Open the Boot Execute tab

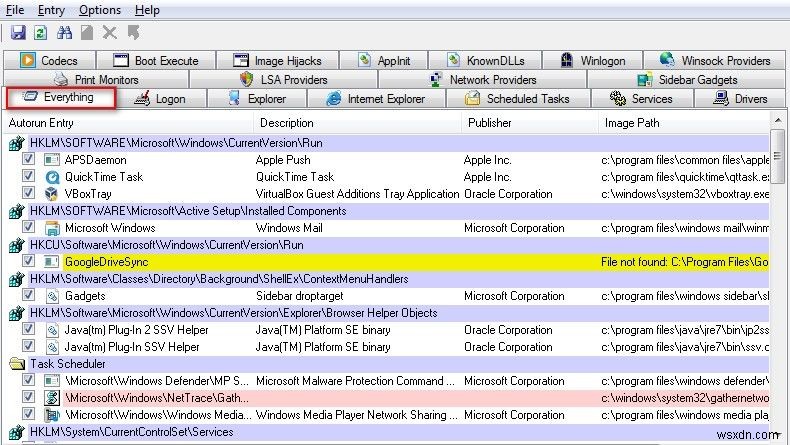click(156, 60)
